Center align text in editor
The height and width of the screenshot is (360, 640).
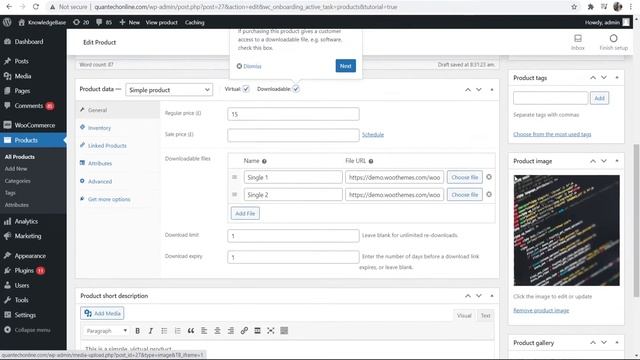coord(217,331)
